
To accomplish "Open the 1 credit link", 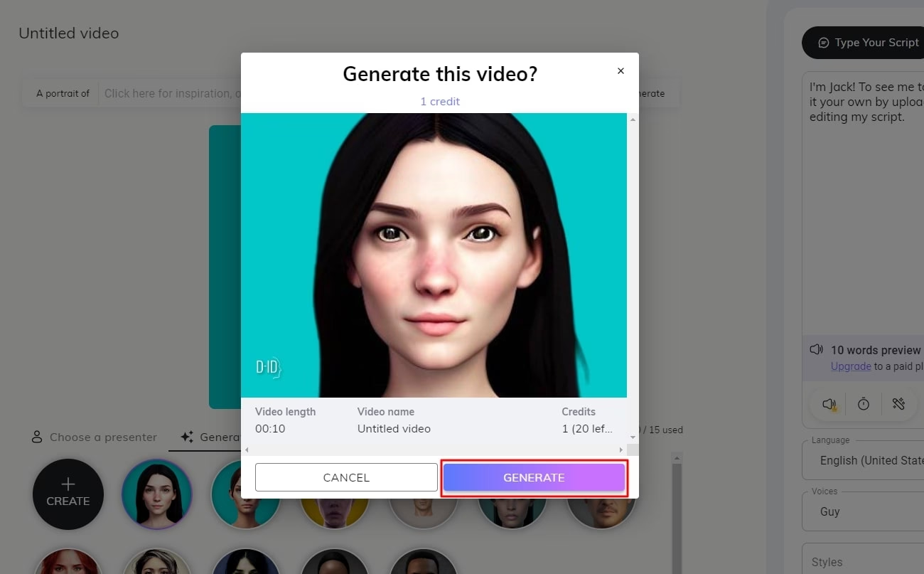I will click(x=440, y=102).
